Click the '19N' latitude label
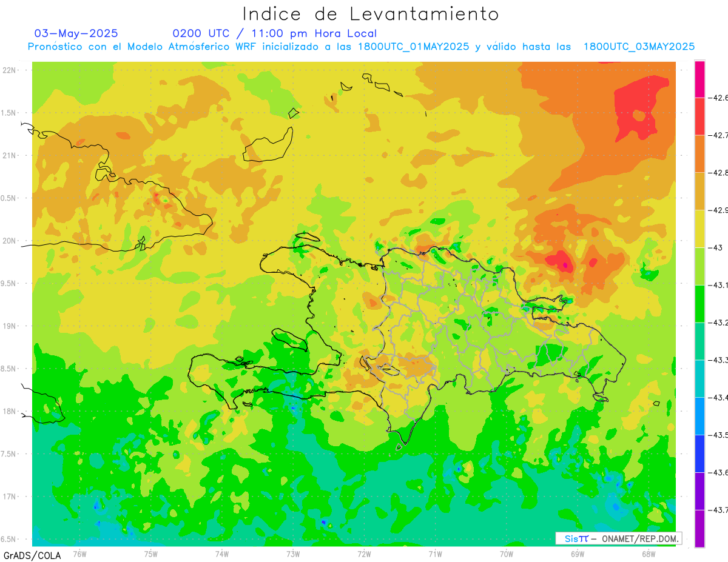 click(10, 326)
